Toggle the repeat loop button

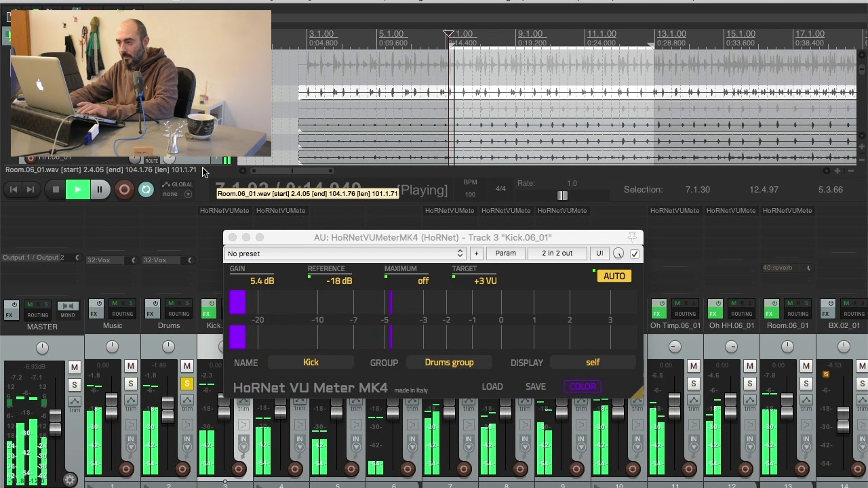coord(146,190)
